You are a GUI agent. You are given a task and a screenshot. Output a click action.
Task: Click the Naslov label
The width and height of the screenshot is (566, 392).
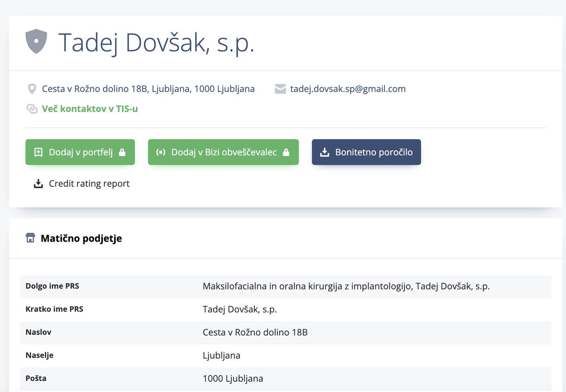click(38, 332)
